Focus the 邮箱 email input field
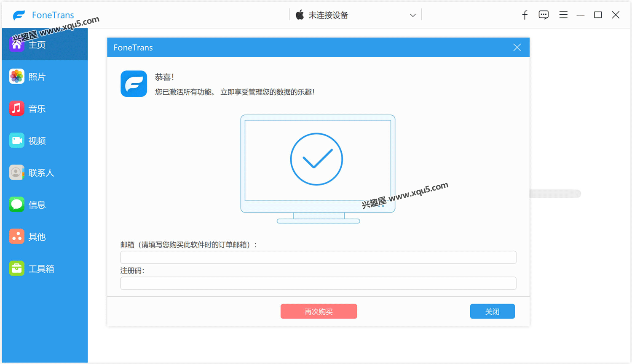 point(318,257)
